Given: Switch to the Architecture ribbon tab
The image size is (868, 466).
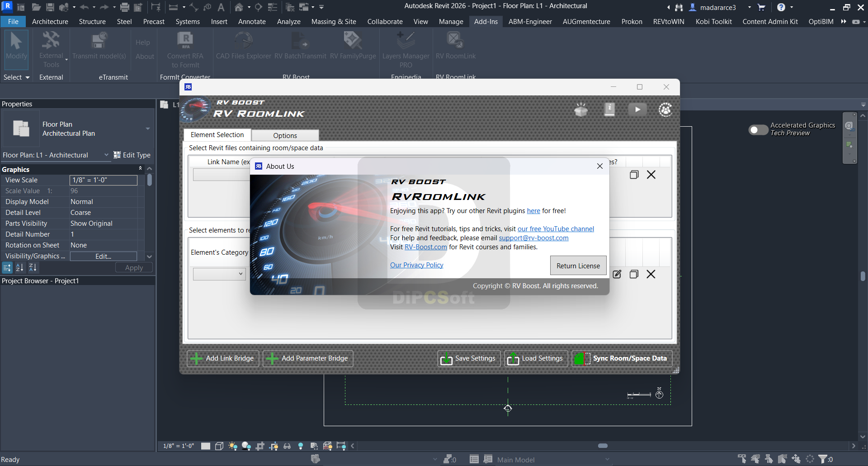Looking at the screenshot, I should pos(50,22).
